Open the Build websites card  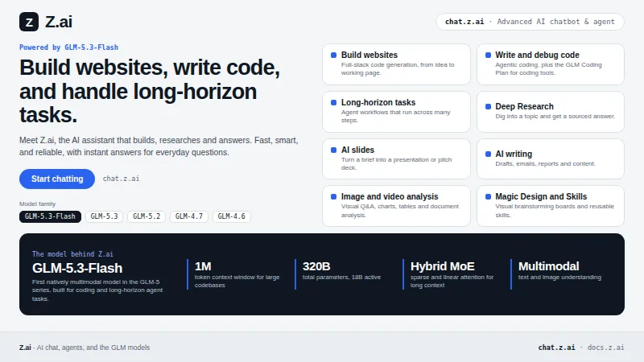point(396,64)
